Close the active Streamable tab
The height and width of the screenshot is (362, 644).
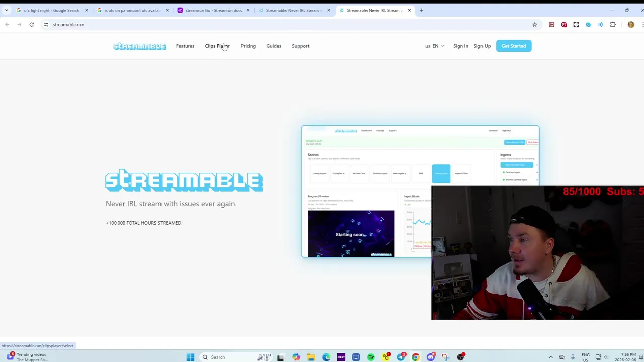409,10
